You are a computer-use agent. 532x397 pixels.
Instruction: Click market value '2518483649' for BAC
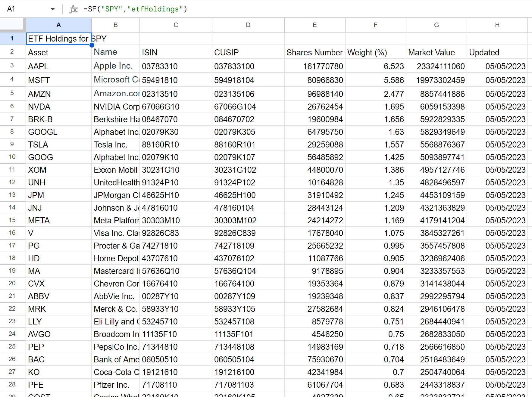[x=437, y=359]
